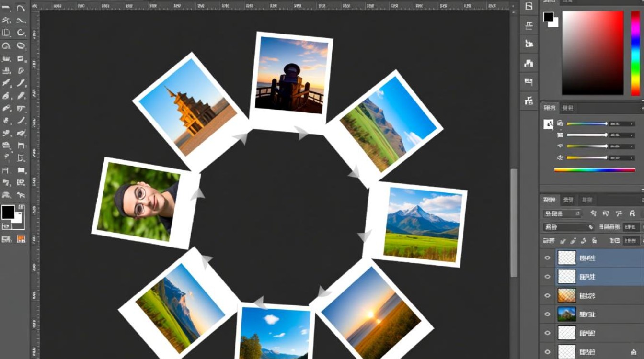The width and height of the screenshot is (644, 359).
Task: Hide the fifth layer using its eye icon
Action: click(548, 333)
